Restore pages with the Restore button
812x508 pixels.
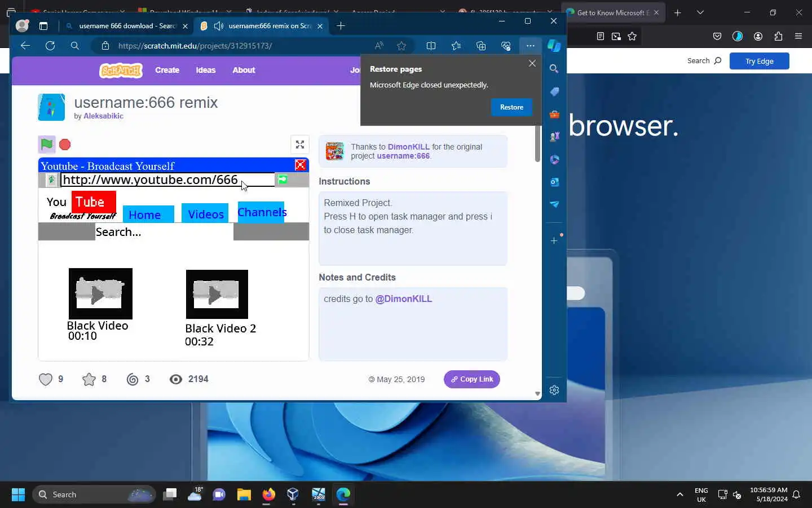pos(511,107)
